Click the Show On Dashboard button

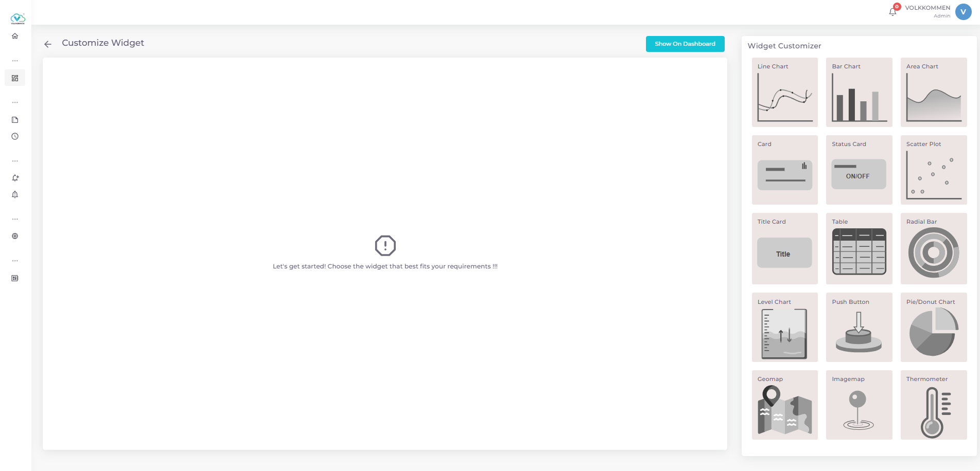685,44
